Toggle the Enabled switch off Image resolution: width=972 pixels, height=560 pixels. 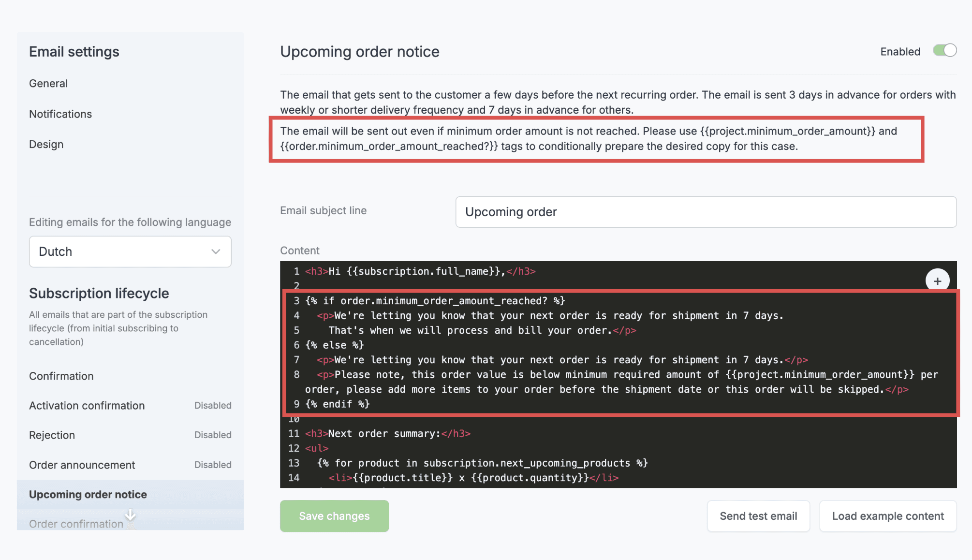click(x=944, y=51)
